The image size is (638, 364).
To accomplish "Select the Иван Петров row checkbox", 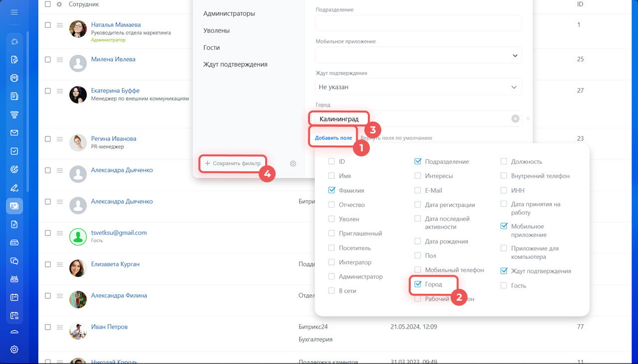I will point(47,327).
